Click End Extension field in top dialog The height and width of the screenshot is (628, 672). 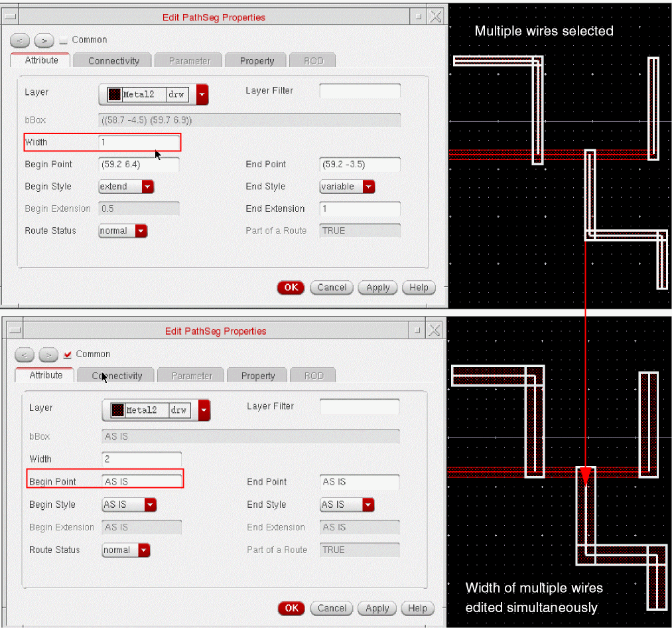coord(360,208)
